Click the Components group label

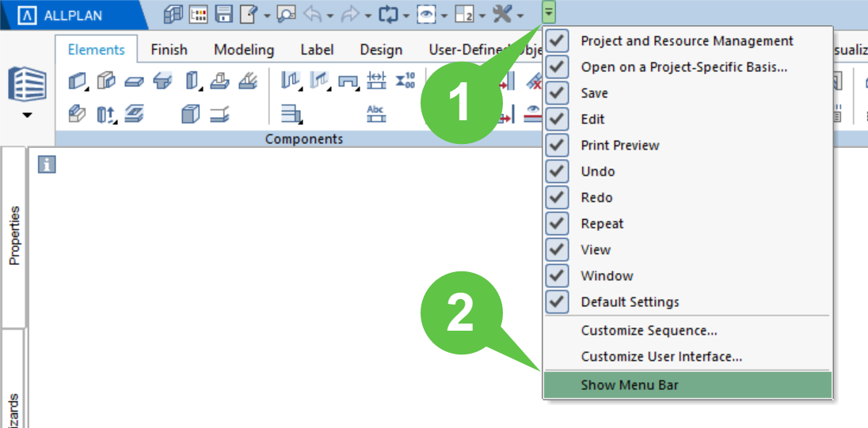pyautogui.click(x=303, y=138)
